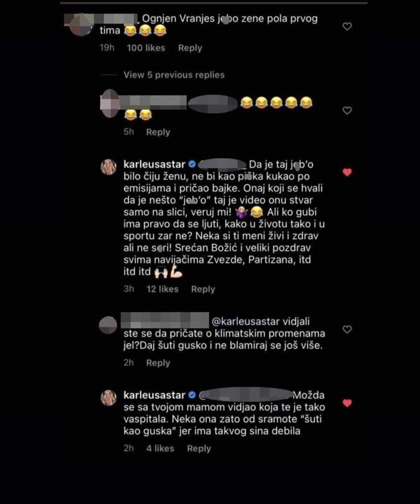Screen dimensions: 420x504
Task: Like the laughing emojis reply from 5h
Action: tap(347, 111)
